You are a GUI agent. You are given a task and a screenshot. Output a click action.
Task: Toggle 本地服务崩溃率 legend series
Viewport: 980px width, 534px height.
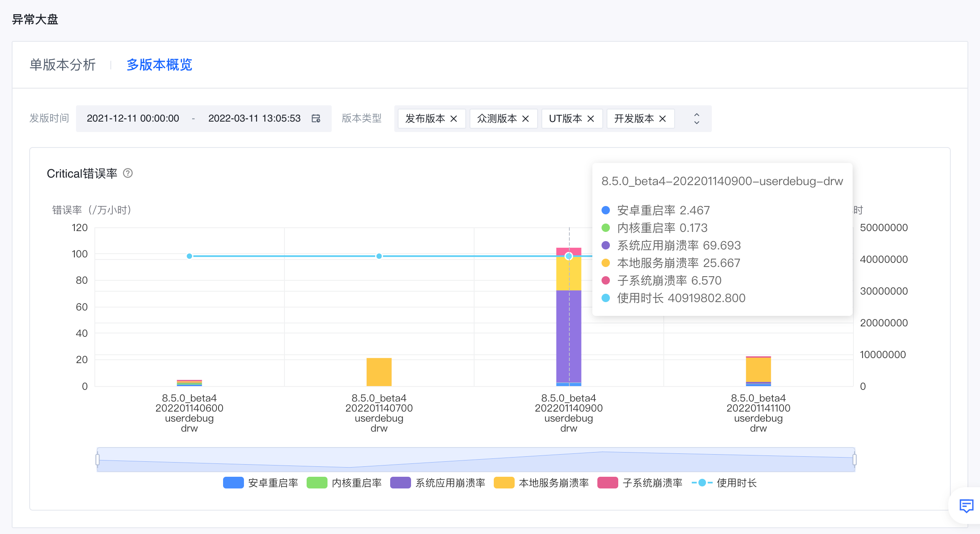pyautogui.click(x=541, y=483)
